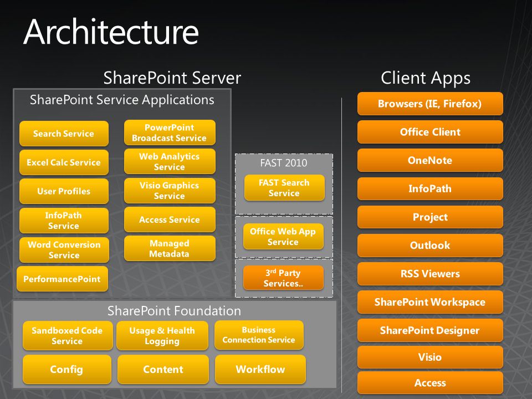Select the Excel Calc Service box
Image resolution: width=532 pixels, height=399 pixels.
tap(64, 162)
